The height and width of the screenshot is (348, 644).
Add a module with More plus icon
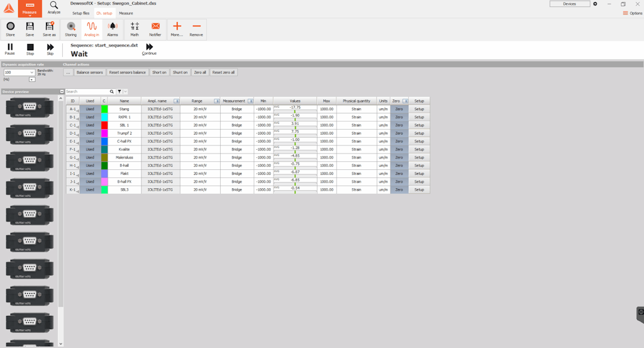pos(177,29)
